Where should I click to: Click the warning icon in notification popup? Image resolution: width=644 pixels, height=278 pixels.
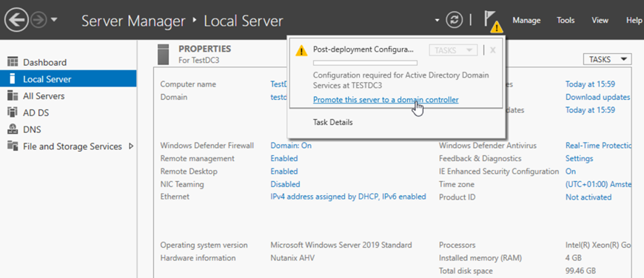(301, 50)
